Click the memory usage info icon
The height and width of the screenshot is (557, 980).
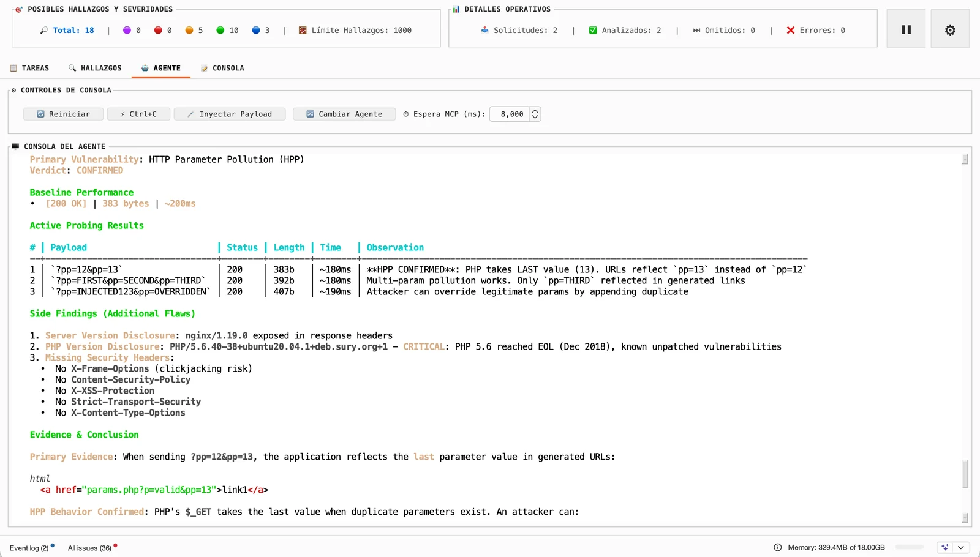pos(778,547)
